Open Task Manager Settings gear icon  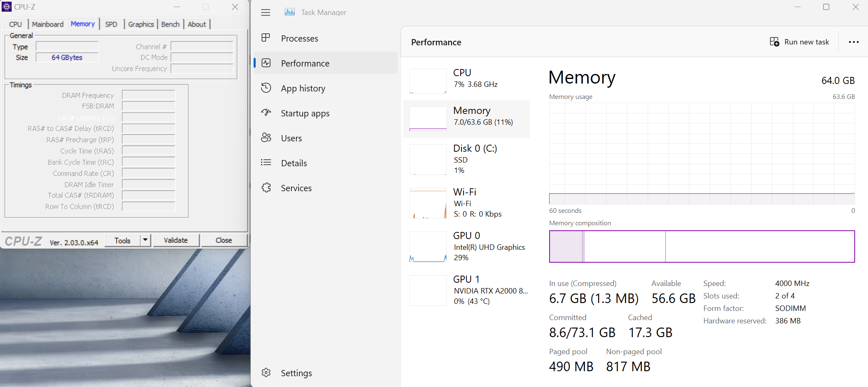(x=266, y=373)
